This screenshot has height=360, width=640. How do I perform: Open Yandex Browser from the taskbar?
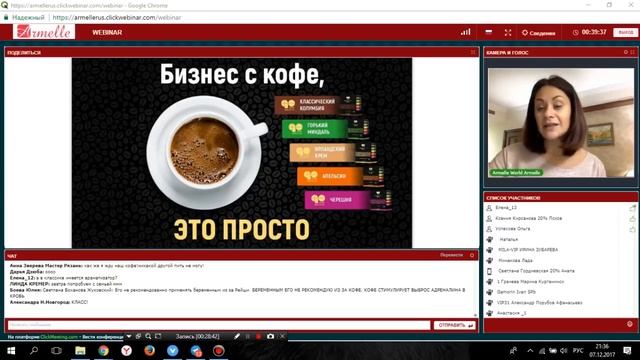[x=126, y=351]
